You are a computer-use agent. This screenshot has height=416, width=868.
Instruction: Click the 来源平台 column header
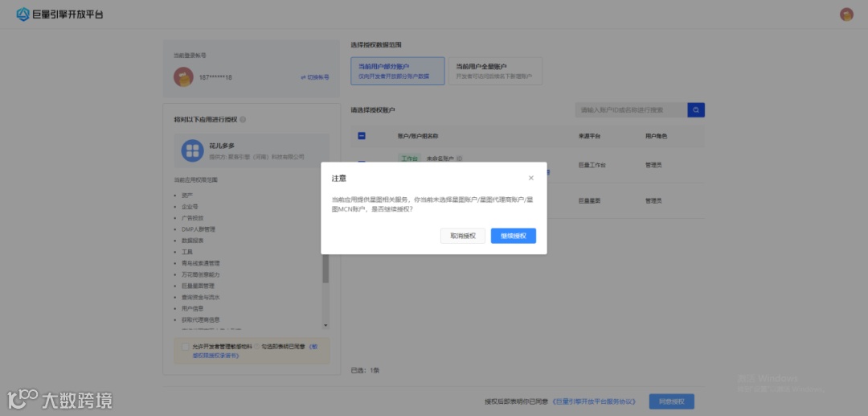click(590, 136)
